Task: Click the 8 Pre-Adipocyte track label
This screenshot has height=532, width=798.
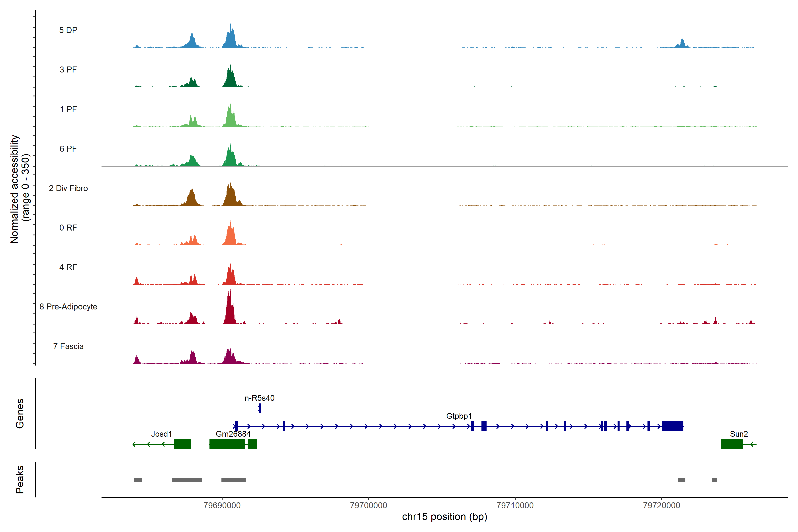Action: pyautogui.click(x=68, y=307)
